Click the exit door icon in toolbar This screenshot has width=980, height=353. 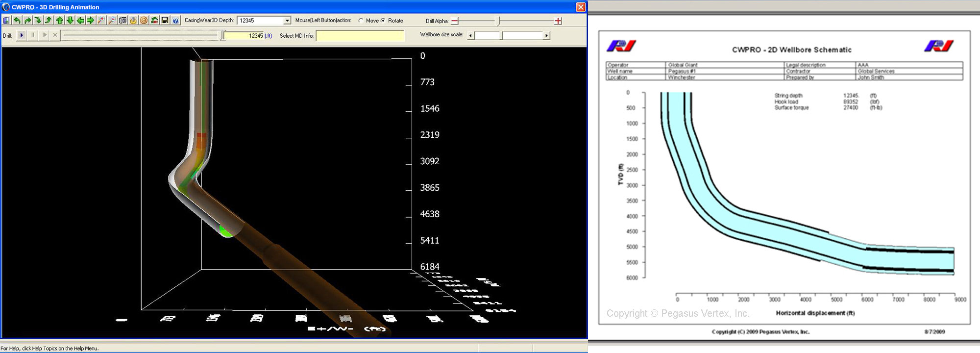point(6,20)
